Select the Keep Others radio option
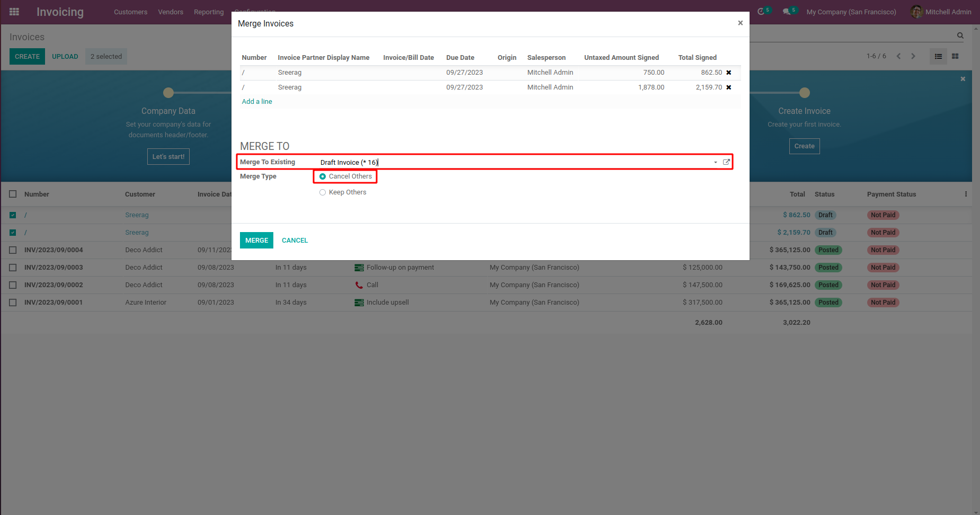The height and width of the screenshot is (515, 980). point(323,192)
